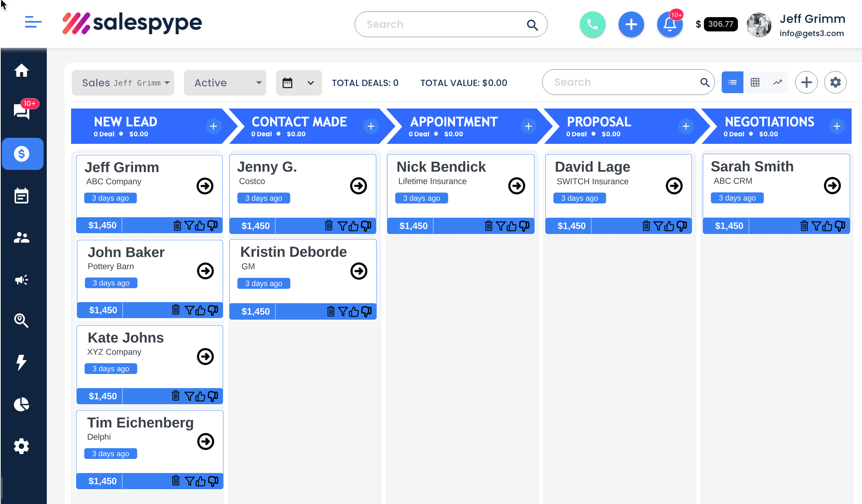Screen dimensions: 862x504
Task: Click add new lead in NEW LEAD column
Action: 213,126
